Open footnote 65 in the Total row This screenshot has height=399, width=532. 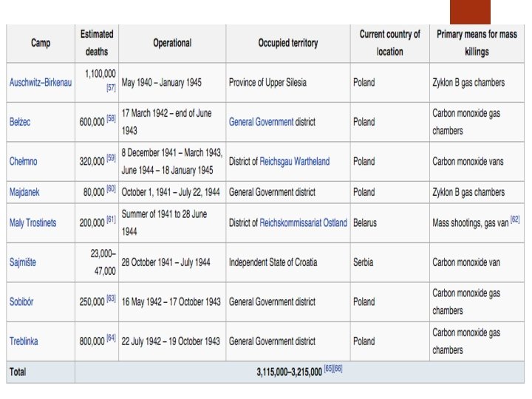click(328, 369)
